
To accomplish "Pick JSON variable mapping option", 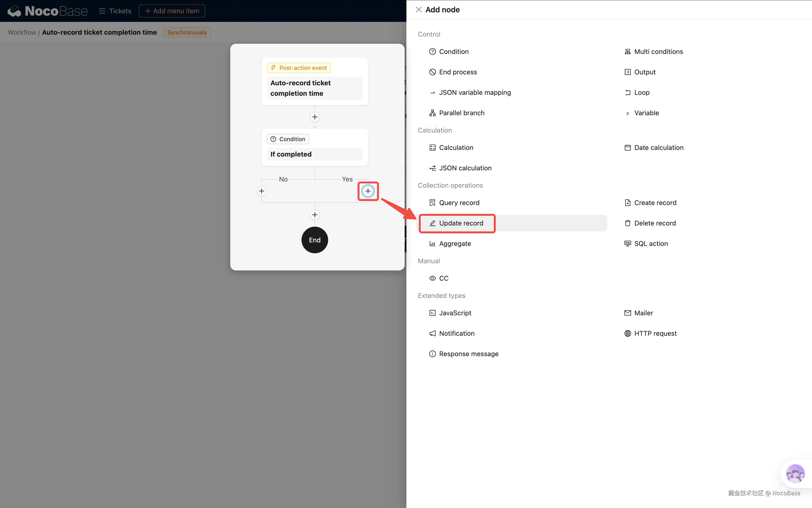I will [475, 93].
